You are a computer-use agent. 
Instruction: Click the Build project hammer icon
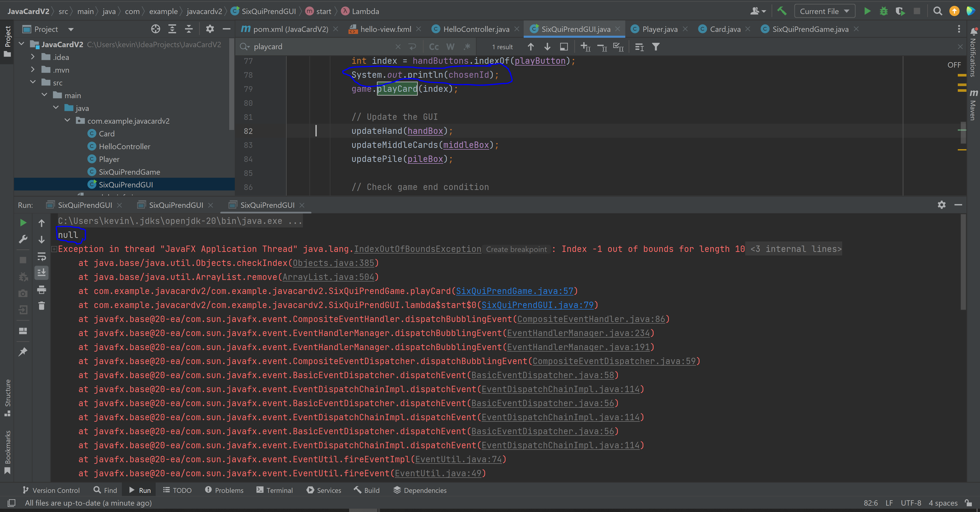point(782,11)
